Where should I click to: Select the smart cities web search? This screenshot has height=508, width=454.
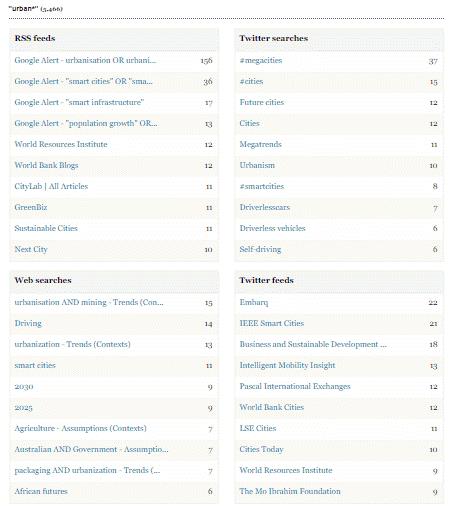(35, 365)
